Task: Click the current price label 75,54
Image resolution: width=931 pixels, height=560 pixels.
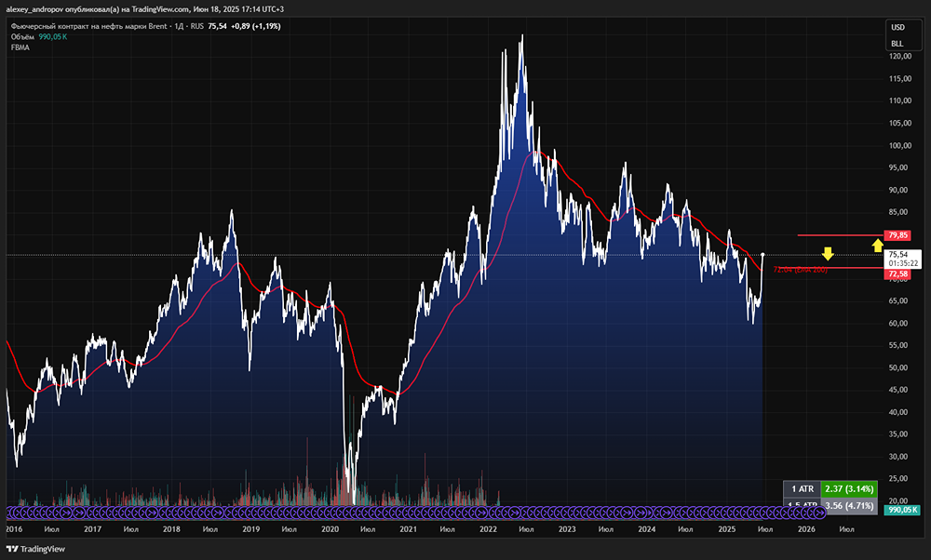Action: [898, 254]
